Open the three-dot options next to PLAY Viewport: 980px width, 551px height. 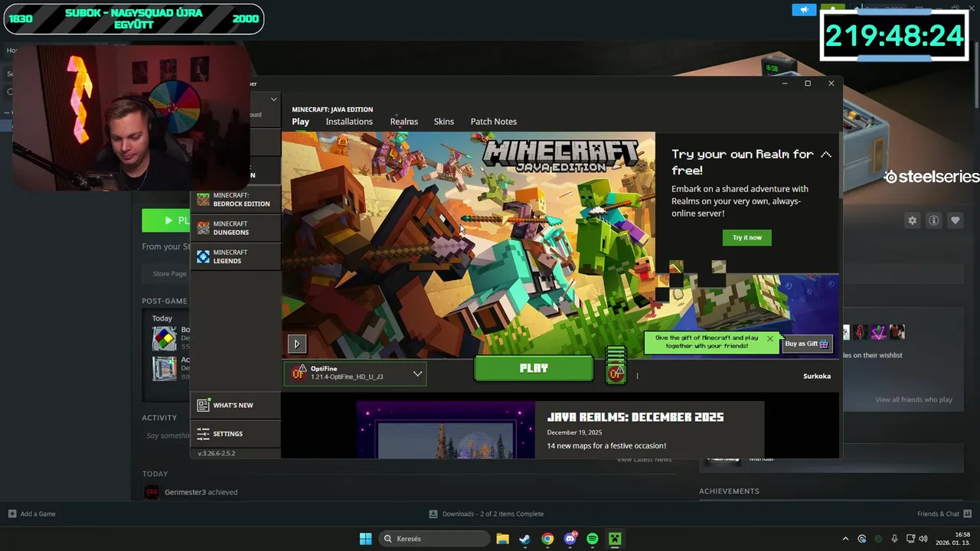click(637, 376)
